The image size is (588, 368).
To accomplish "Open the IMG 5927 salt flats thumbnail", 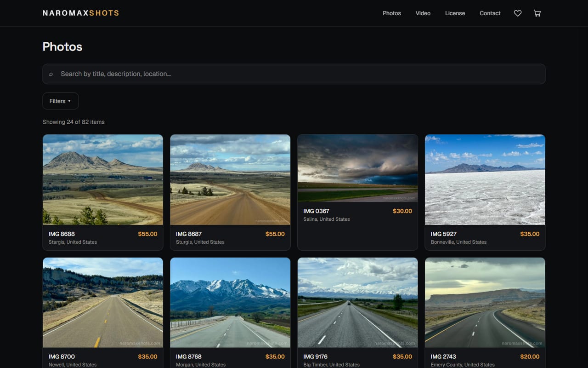I will (x=485, y=179).
